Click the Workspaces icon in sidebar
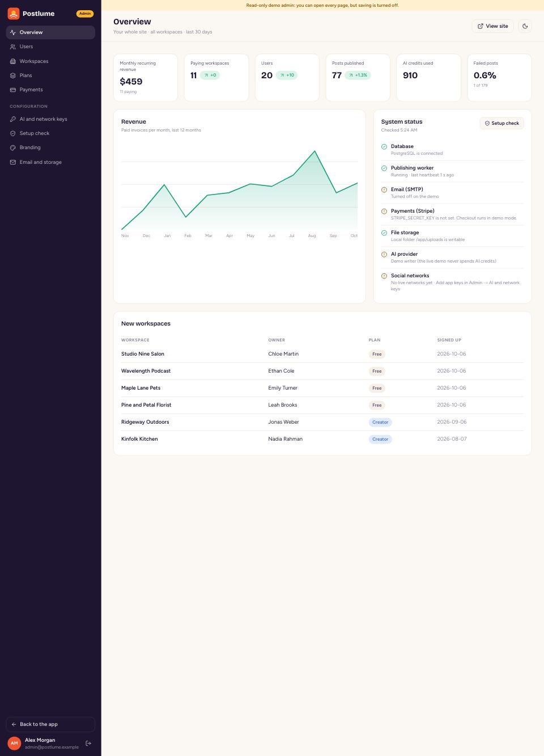The image size is (544, 756). tap(13, 61)
